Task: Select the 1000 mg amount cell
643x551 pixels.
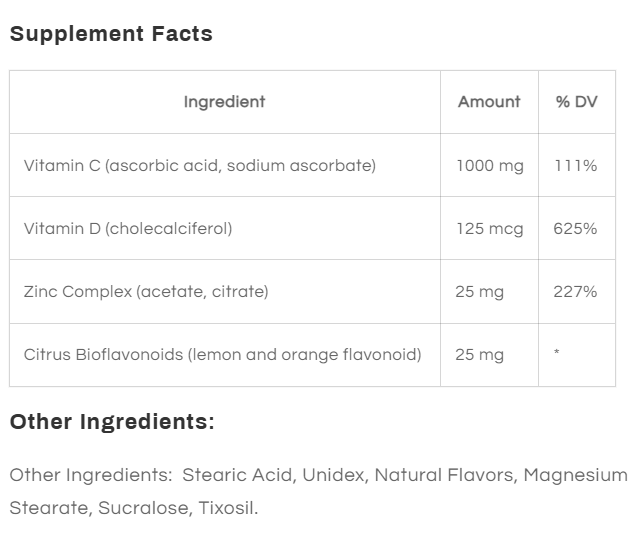Action: click(x=489, y=165)
